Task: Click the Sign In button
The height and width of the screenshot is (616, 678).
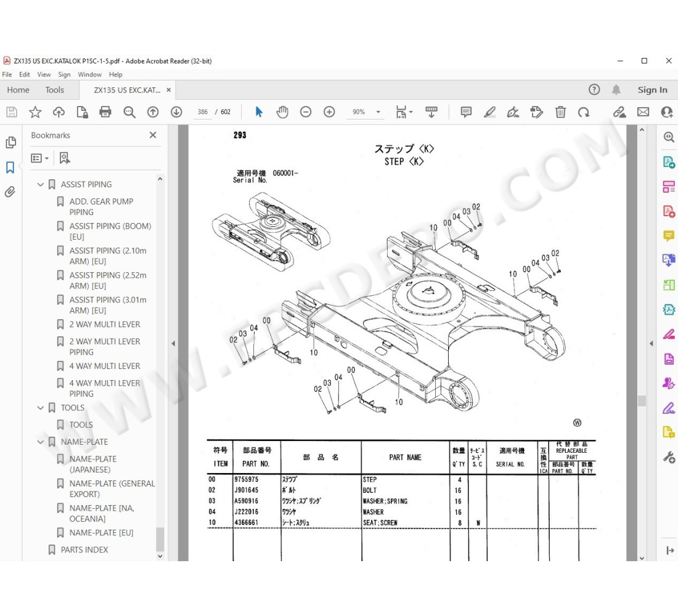Action: point(652,90)
